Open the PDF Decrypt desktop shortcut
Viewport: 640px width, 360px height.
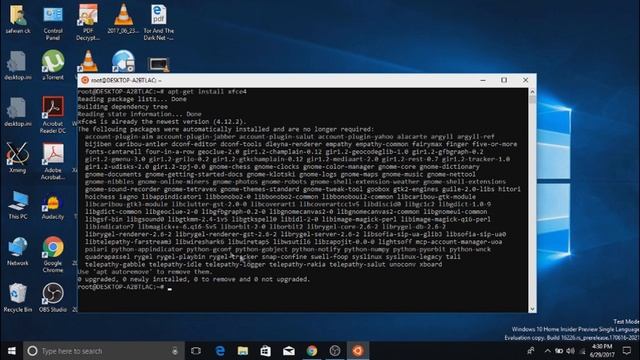point(88,22)
